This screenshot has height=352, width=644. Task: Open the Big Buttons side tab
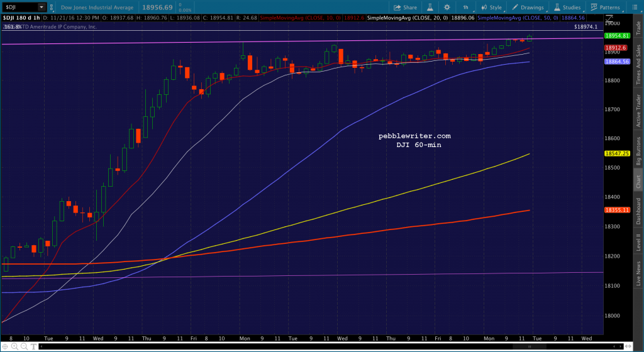(x=638, y=151)
